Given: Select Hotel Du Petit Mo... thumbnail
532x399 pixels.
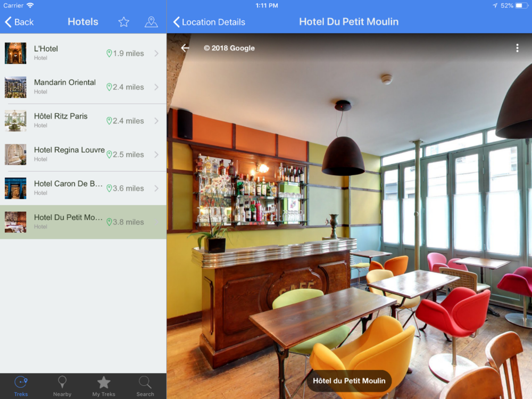Looking at the screenshot, I should (15, 222).
